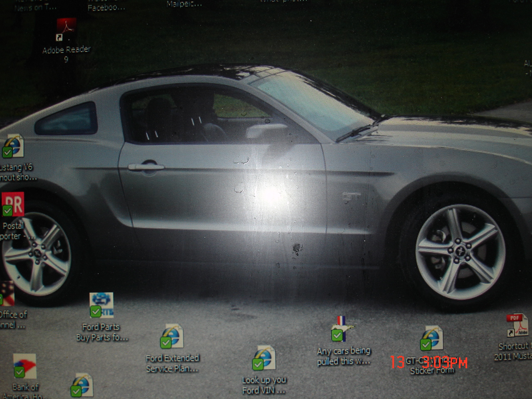
Task: Click the Faceboo... shortcut label
Action: (105, 7)
